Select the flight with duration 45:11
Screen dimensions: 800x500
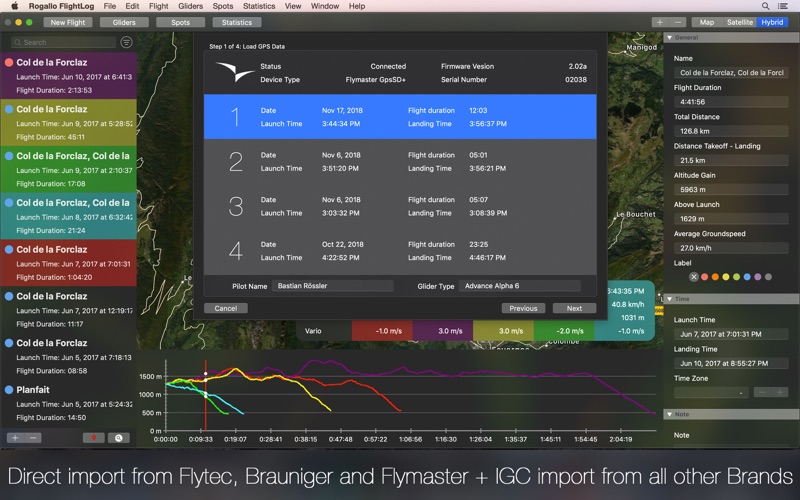click(x=68, y=122)
